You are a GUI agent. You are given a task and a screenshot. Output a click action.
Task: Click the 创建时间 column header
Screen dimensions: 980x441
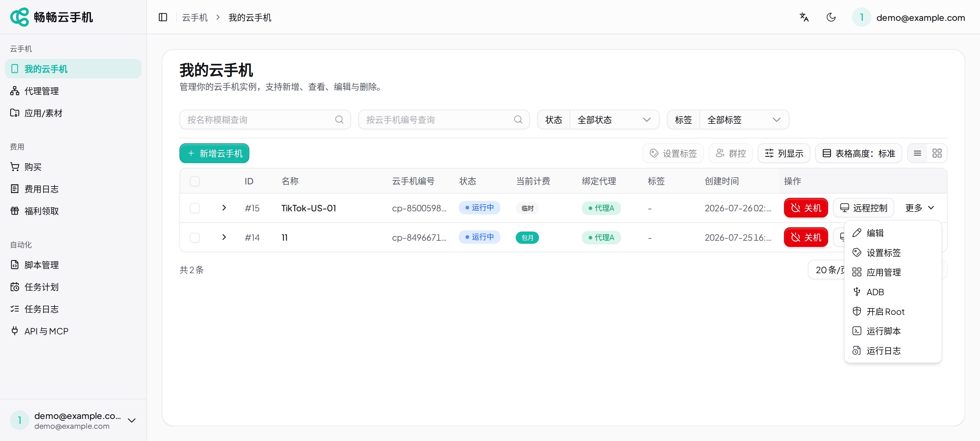[x=722, y=181]
